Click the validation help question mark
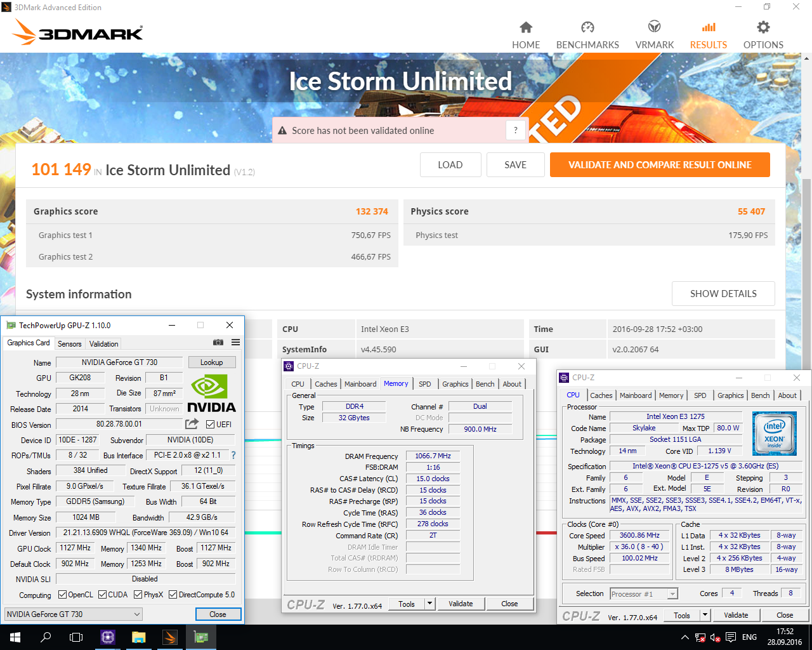Screen dimensions: 812x650 [516, 131]
